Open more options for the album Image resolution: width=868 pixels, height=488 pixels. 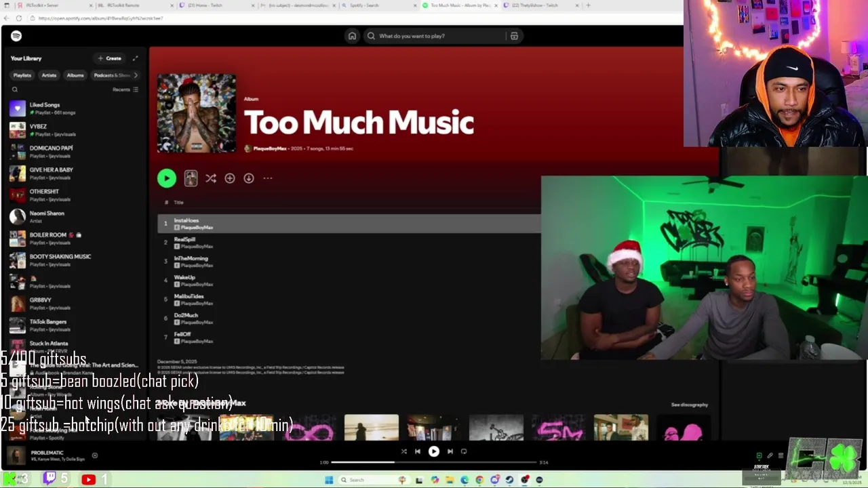pos(268,178)
